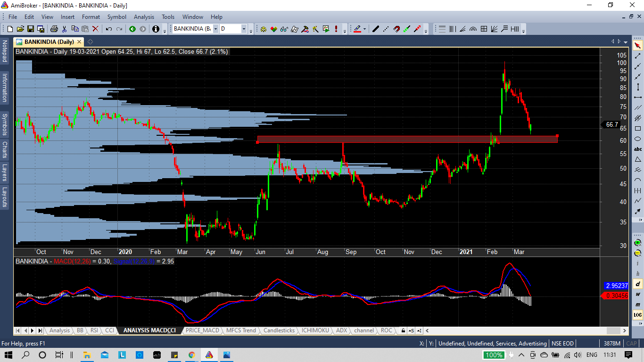Select the arrow pointer tool
Screen dimensions: 644x362
click(x=638, y=46)
